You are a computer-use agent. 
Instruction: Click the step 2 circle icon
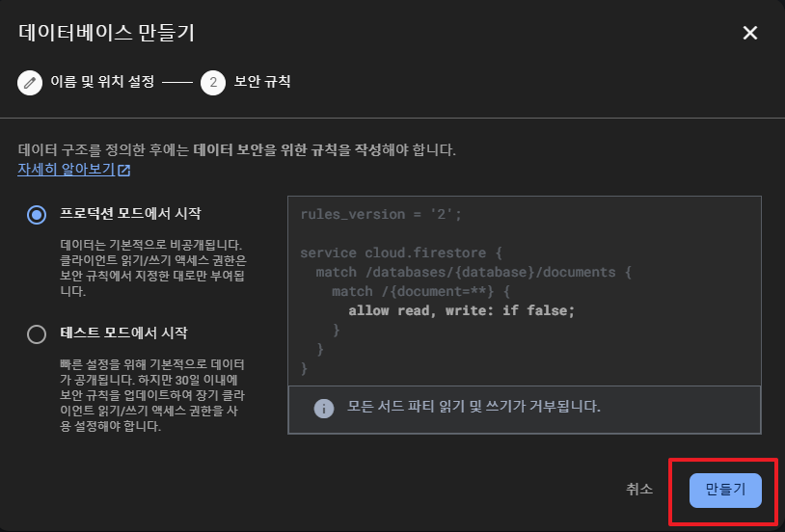pyautogui.click(x=213, y=83)
